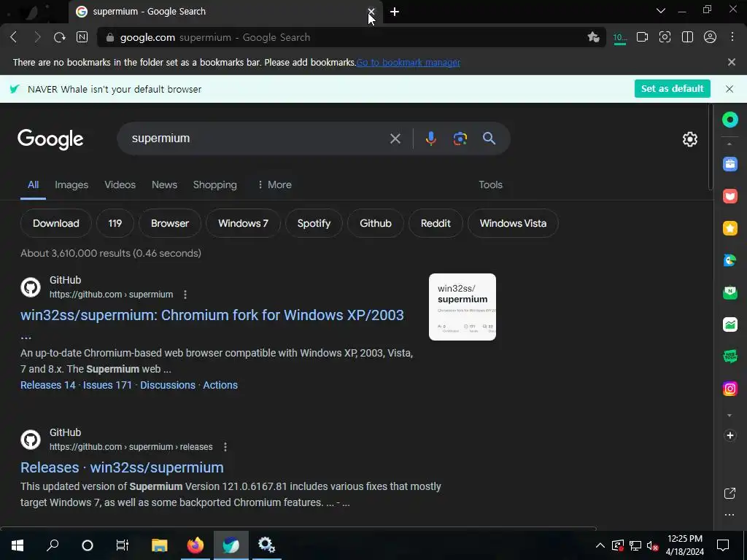Open the sidebar pop-out window icon
The height and width of the screenshot is (560, 747).
(729, 494)
